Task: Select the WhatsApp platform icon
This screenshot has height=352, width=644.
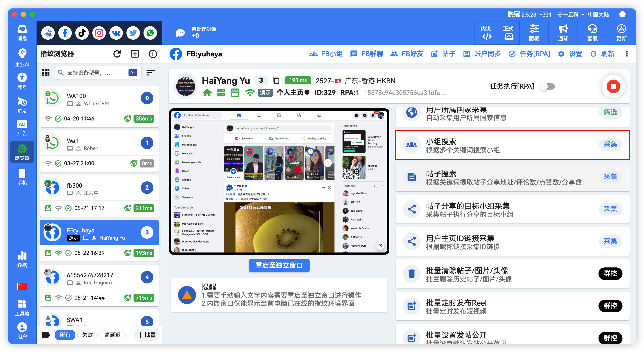Action: coord(150,33)
